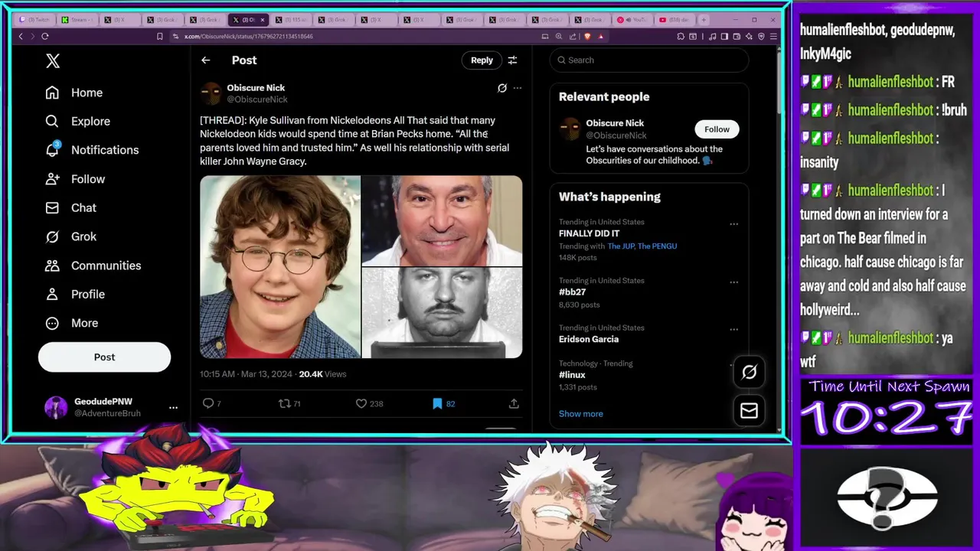Click the X logo in sidebar

pos(53,61)
